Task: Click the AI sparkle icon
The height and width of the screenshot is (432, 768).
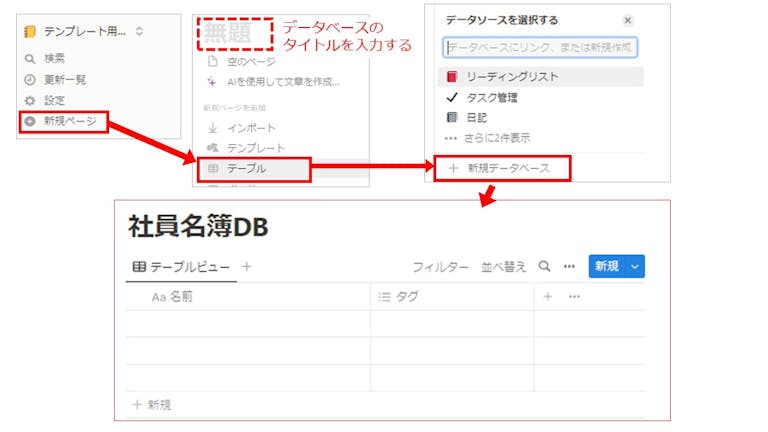Action: click(x=212, y=81)
